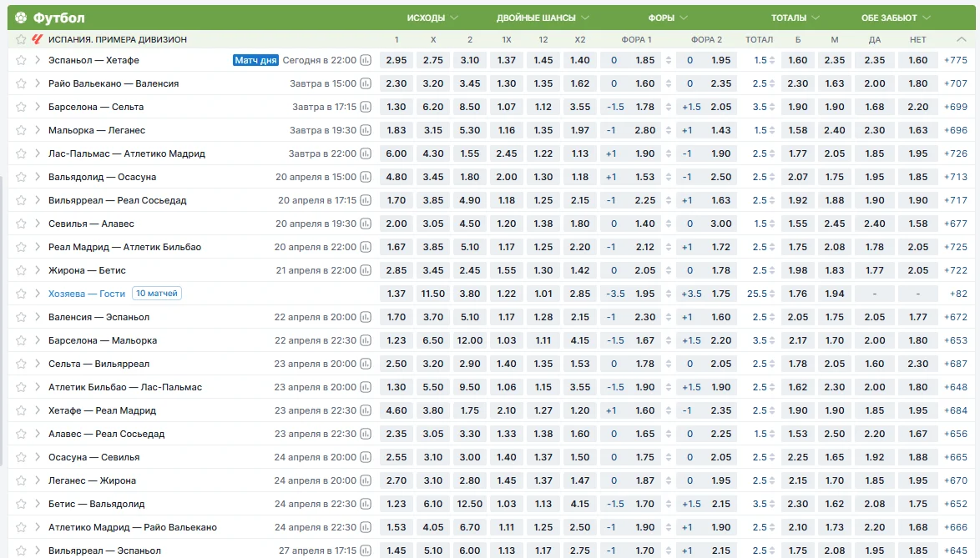Collapse the league using the header chevron
Image resolution: width=980 pixels, height=558 pixels.
click(x=963, y=39)
